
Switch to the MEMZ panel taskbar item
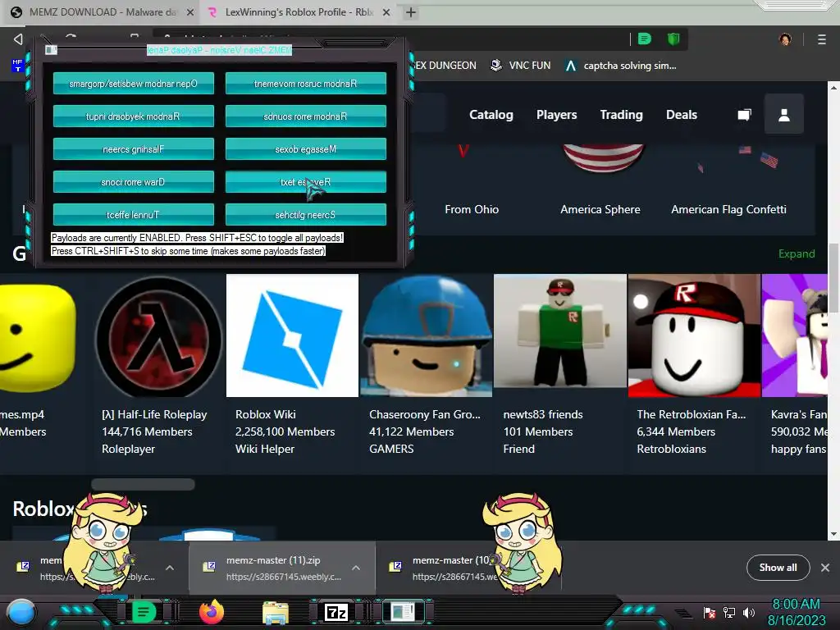point(403,612)
